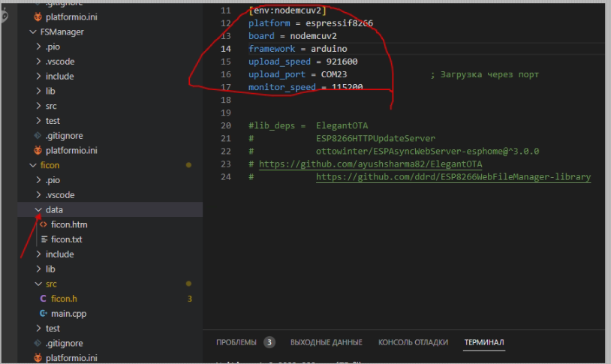The height and width of the screenshot is (364, 611).
Task: Click .gitignore file icon under ficon
Action: (x=38, y=343)
